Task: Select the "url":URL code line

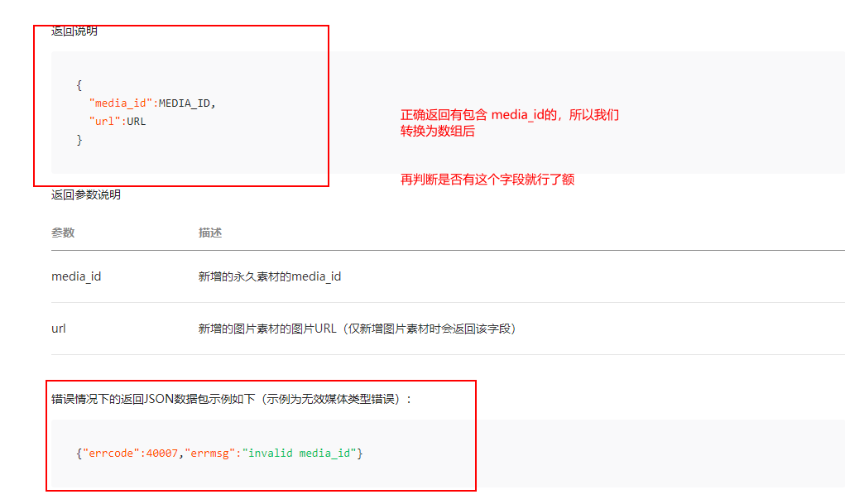Action: point(118,122)
